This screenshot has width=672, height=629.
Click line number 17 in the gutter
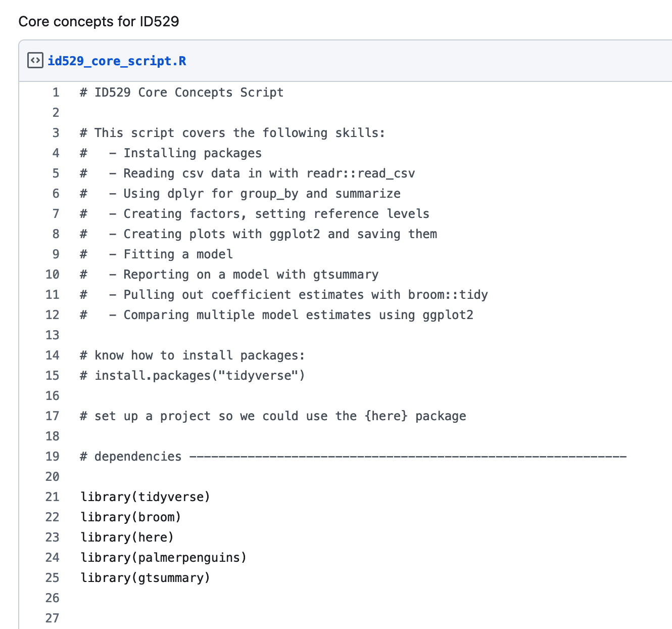53,416
